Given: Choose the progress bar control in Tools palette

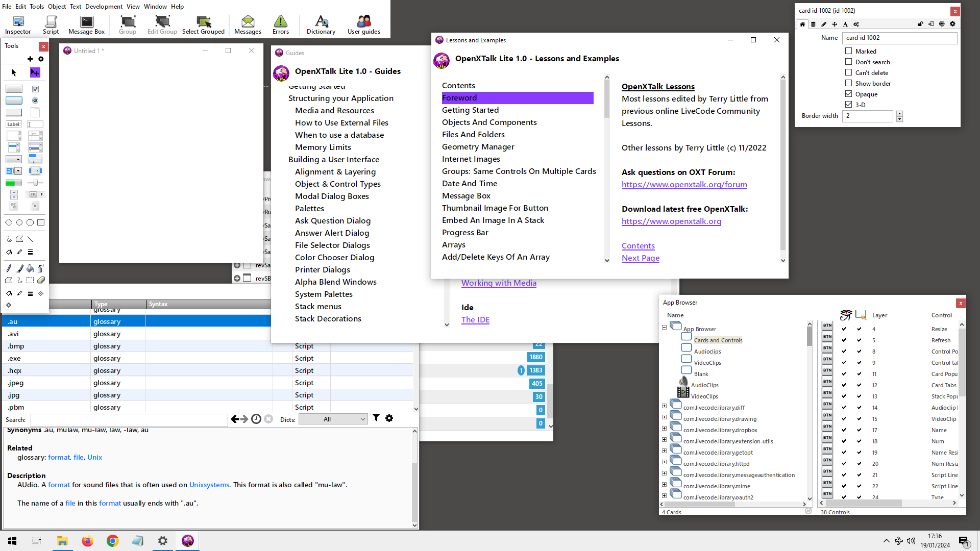Looking at the screenshot, I should click(14, 183).
